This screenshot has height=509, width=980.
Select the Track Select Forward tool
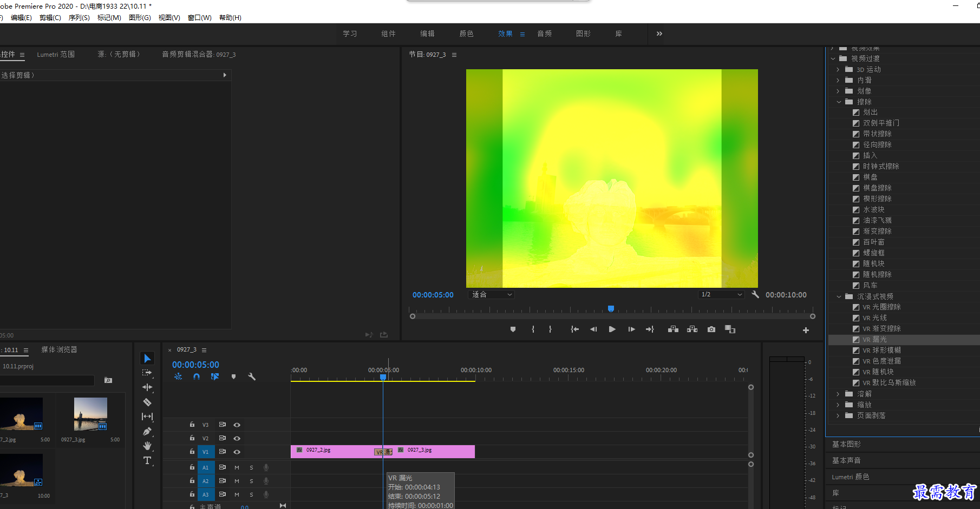click(x=147, y=373)
